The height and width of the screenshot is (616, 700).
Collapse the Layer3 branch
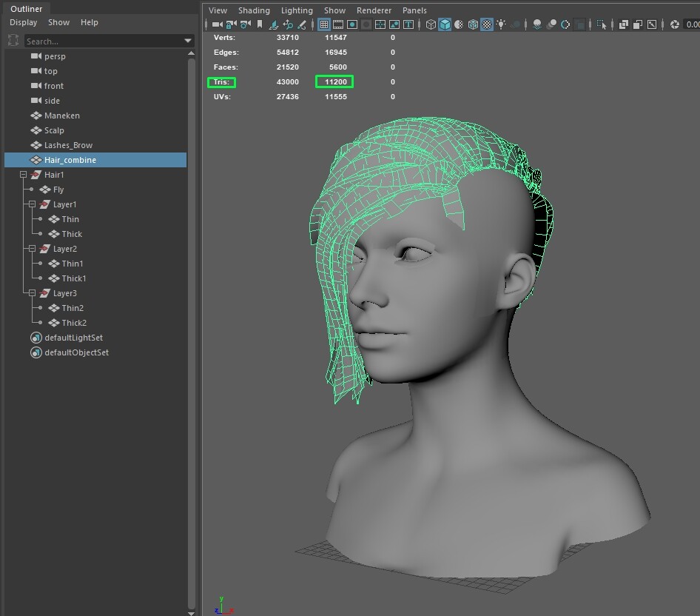pos(32,292)
